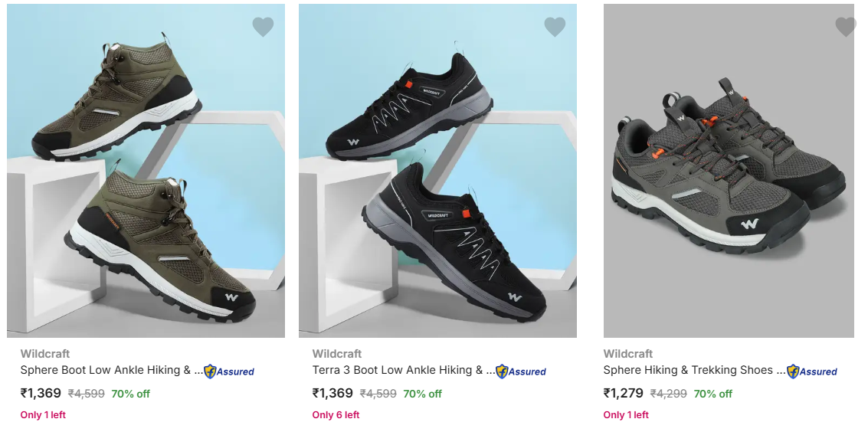Toggle wishlist heart on Terra 3 Boot
The width and height of the screenshot is (868, 432).
[555, 28]
